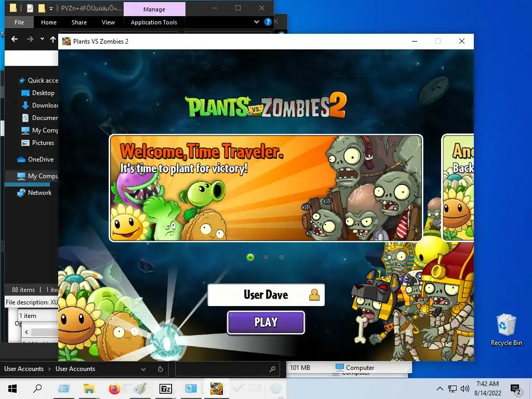The width and height of the screenshot is (532, 399).
Task: Click the Plants VS Zombies 2 title icon
Action: point(66,42)
